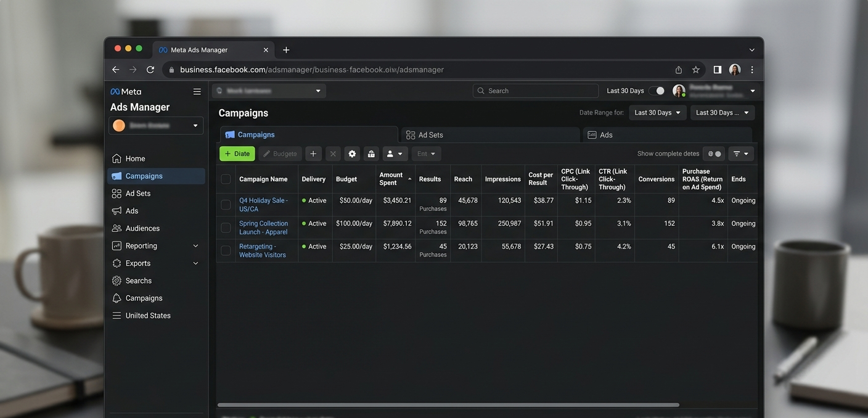Click the browser address bar URL

pyautogui.click(x=312, y=70)
